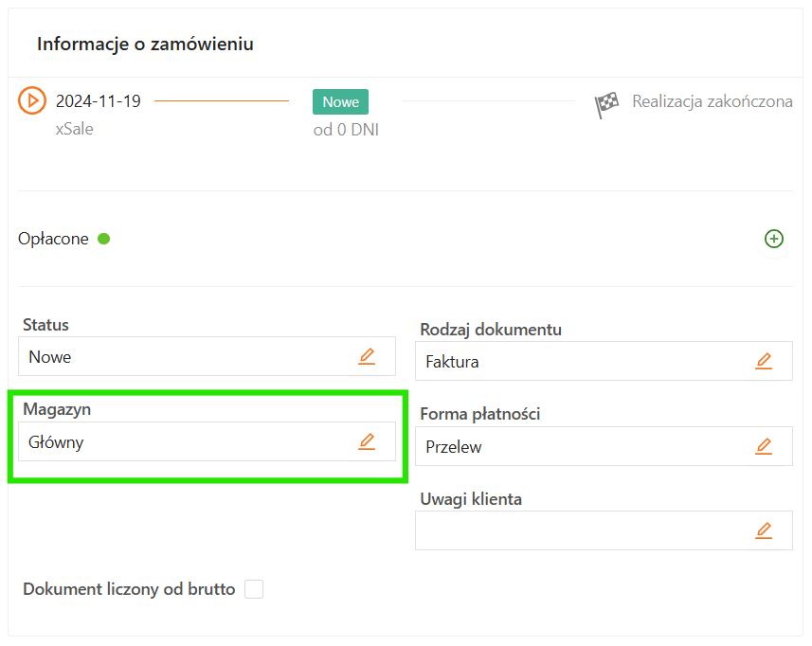Viewport: 812px width, 646px height.
Task: Toggle Dokument liczony od brutto checkbox
Action: (254, 589)
